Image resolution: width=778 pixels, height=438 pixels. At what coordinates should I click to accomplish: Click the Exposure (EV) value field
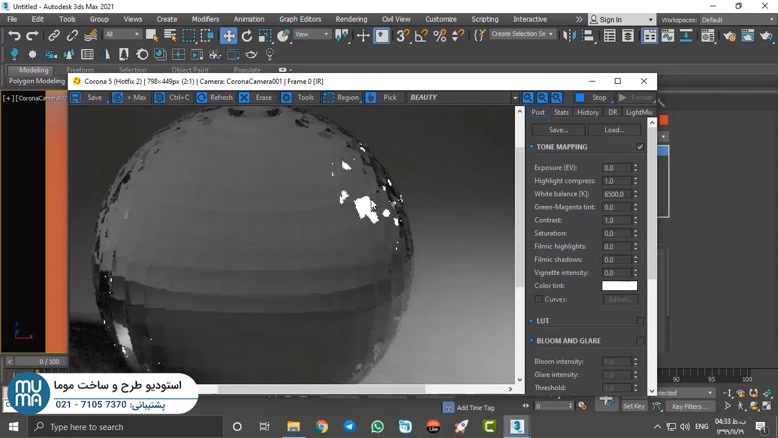[617, 168]
